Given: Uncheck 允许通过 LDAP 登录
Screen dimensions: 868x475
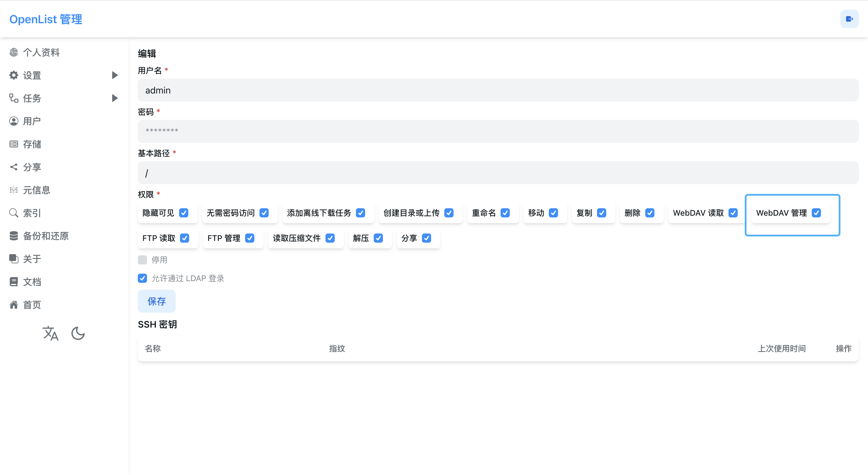Looking at the screenshot, I should (142, 278).
